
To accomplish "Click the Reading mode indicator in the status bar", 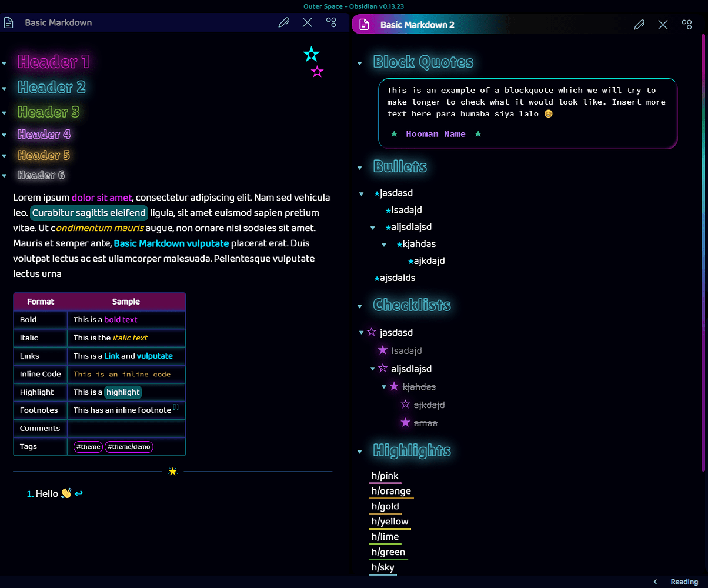I will (684, 581).
